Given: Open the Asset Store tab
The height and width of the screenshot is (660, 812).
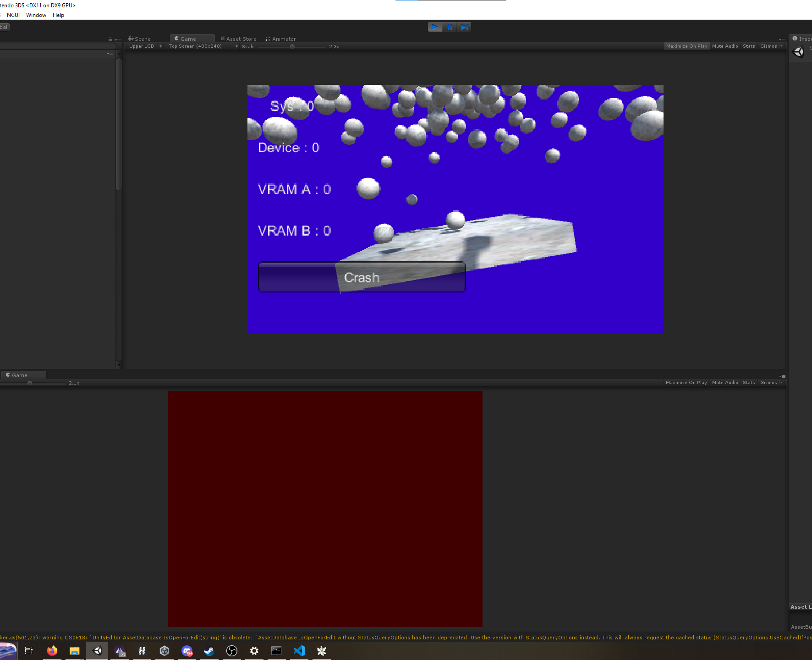Looking at the screenshot, I should pyautogui.click(x=238, y=39).
